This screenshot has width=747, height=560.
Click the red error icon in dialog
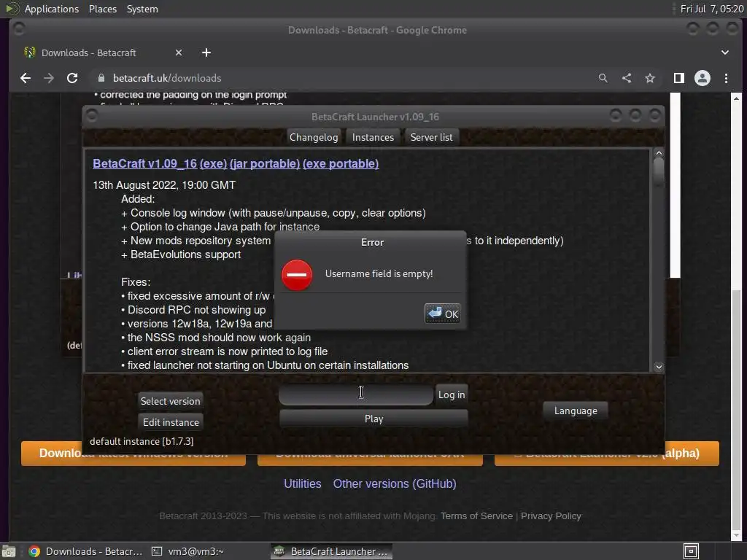point(297,275)
